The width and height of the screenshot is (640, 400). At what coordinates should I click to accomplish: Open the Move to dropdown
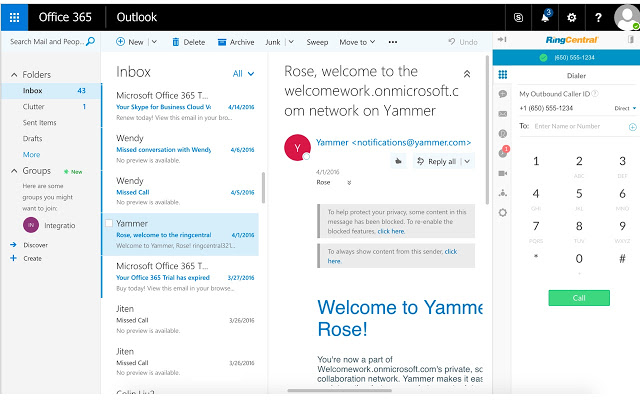click(x=357, y=42)
